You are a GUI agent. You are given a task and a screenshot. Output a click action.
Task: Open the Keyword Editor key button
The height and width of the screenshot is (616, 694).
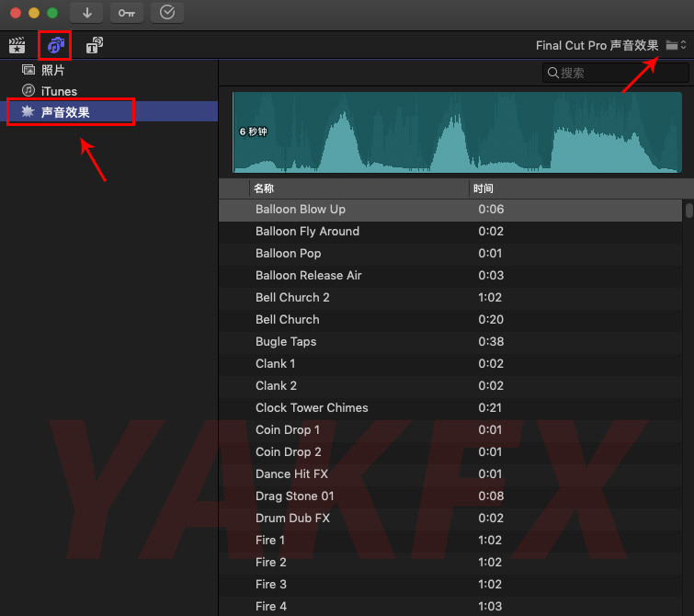(127, 13)
